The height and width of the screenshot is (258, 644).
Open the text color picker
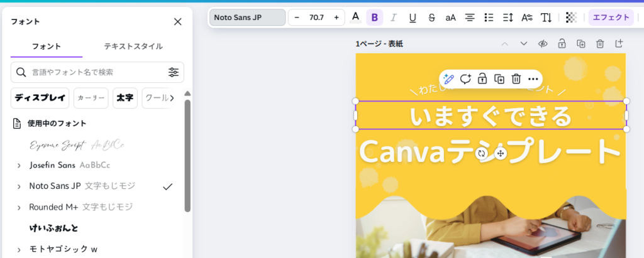click(x=356, y=18)
